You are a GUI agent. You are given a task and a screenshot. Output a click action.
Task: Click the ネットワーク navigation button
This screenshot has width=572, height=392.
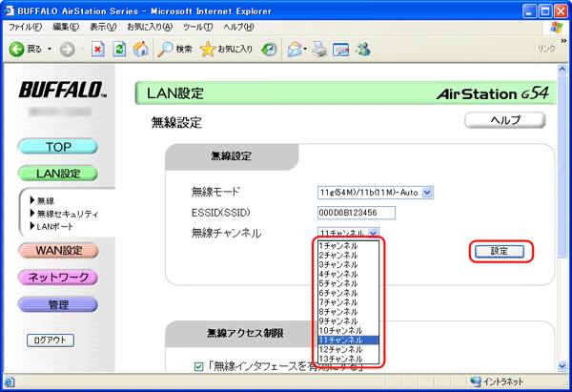pyautogui.click(x=58, y=278)
